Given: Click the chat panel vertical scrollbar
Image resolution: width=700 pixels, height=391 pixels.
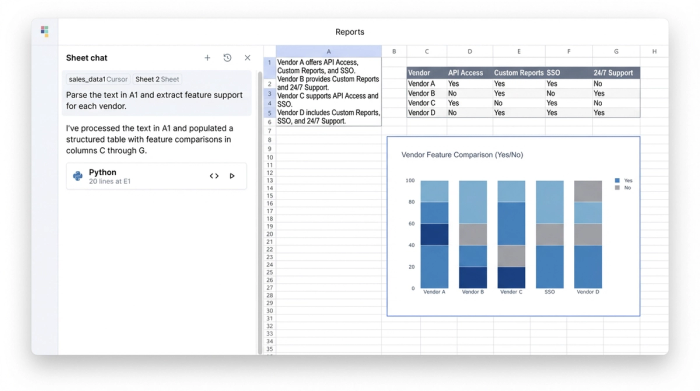Looking at the screenshot, I should tap(260, 212).
